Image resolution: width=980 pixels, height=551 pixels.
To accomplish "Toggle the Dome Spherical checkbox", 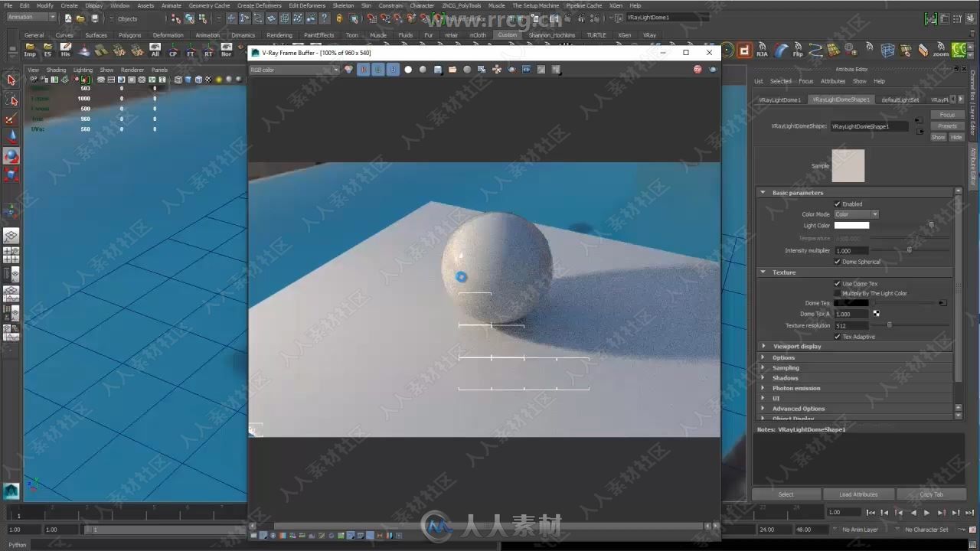I will coord(837,262).
